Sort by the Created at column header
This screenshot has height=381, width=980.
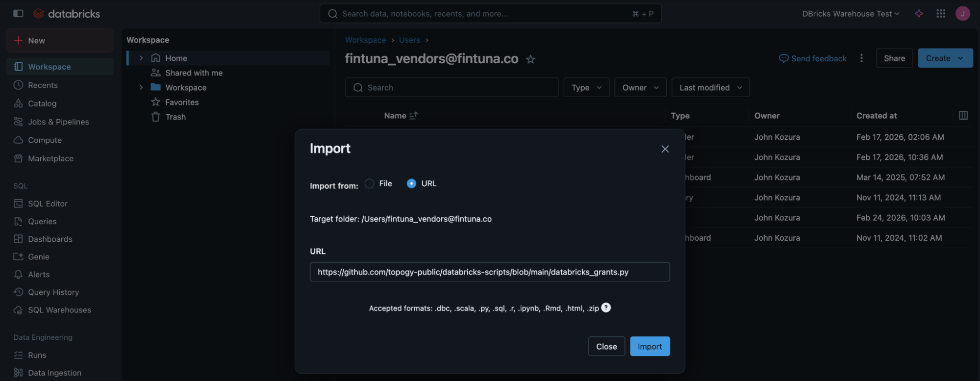coord(877,116)
